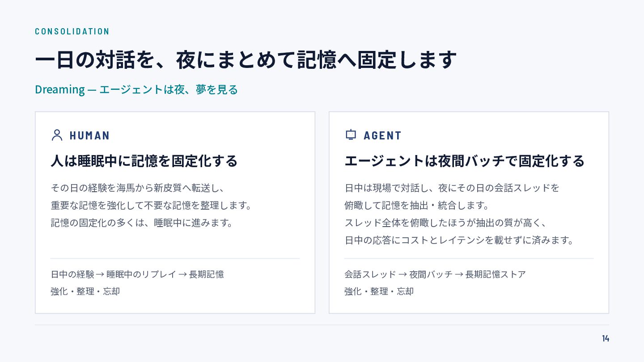The height and width of the screenshot is (362, 644).
Task: Click the line about コストとレイテンシ
Action: click(x=459, y=240)
